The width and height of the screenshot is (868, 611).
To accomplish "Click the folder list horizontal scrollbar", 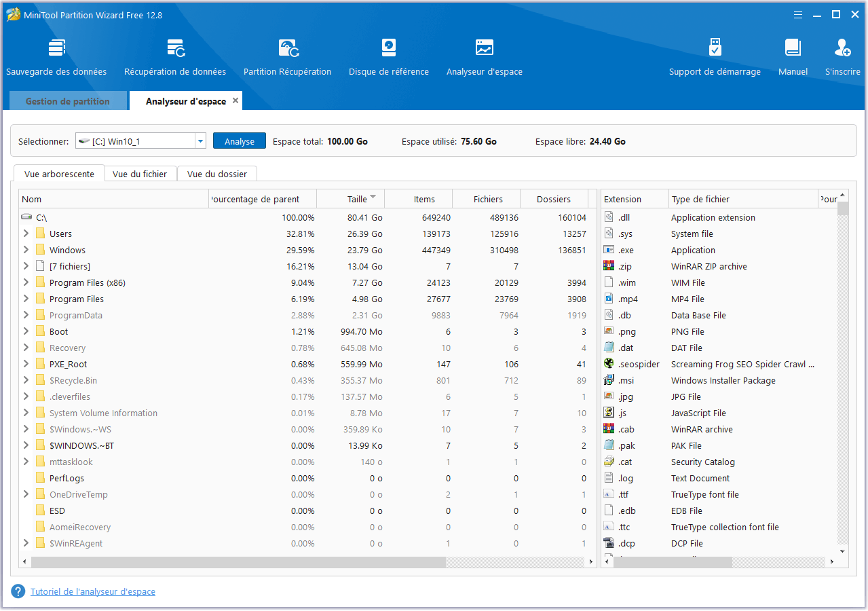I will [238, 562].
